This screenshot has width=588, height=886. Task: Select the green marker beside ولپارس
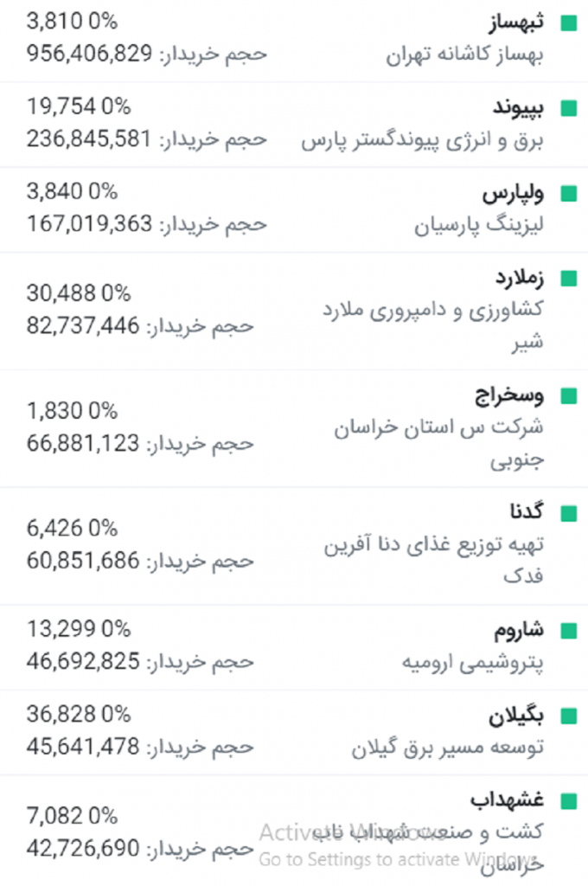coord(568,193)
